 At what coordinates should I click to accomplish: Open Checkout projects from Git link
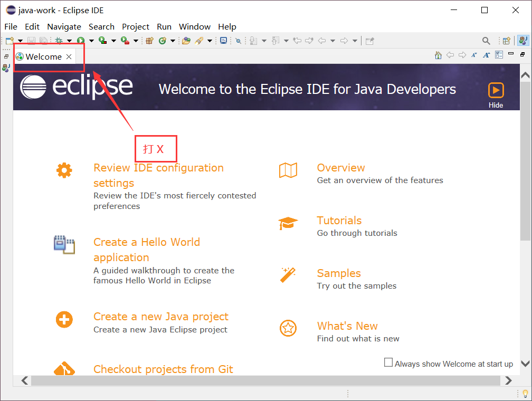point(163,369)
